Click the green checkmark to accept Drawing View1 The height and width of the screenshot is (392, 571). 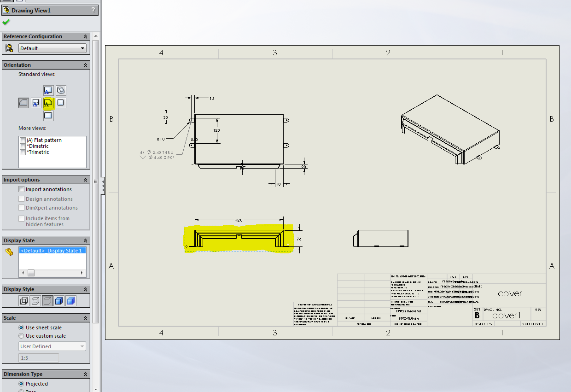coord(6,22)
